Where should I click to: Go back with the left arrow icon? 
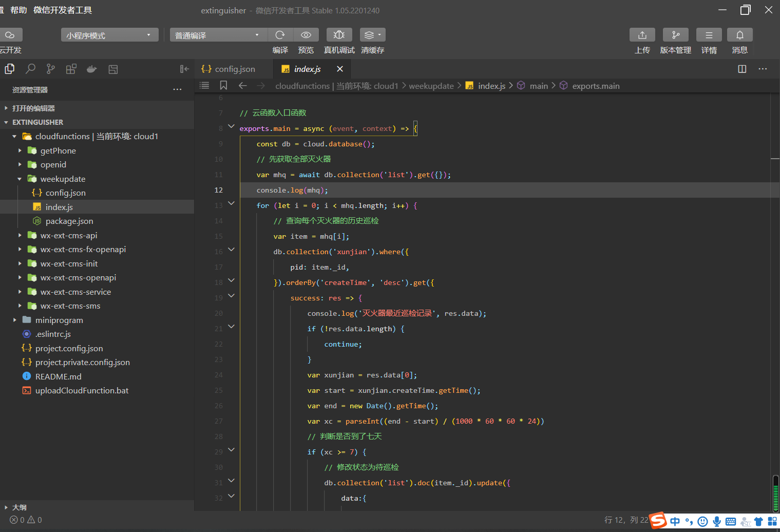(243, 86)
